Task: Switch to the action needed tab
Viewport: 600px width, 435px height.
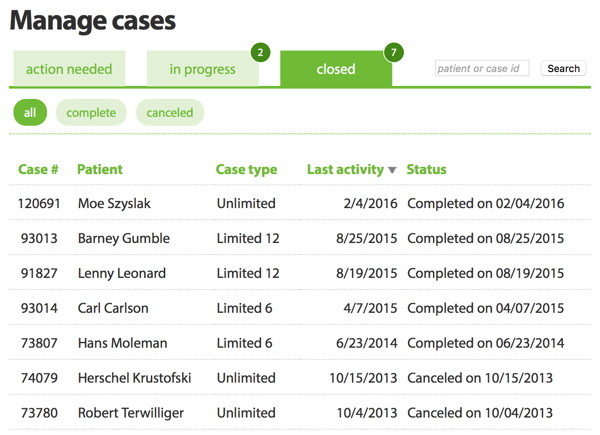Action: coord(69,69)
